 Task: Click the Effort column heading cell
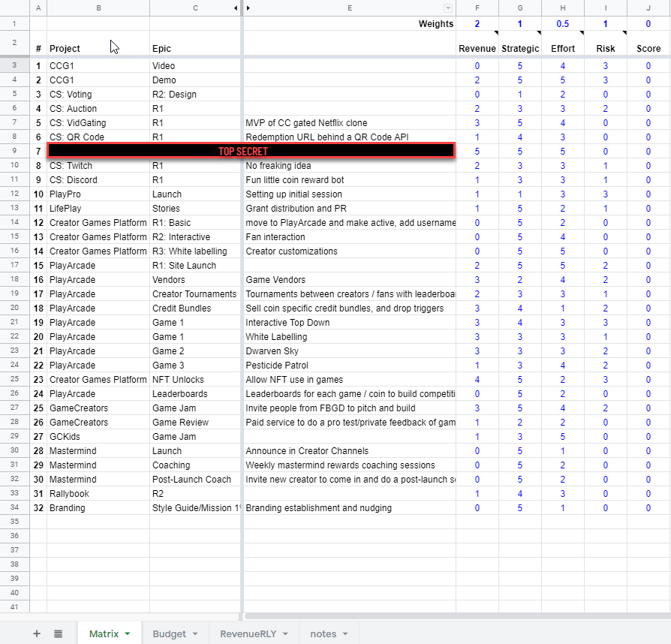[x=563, y=44]
